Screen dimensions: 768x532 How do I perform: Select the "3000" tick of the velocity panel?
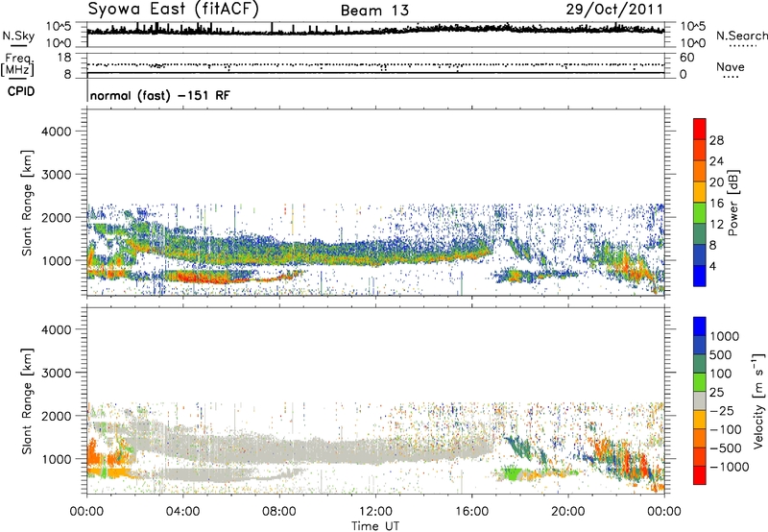57,373
